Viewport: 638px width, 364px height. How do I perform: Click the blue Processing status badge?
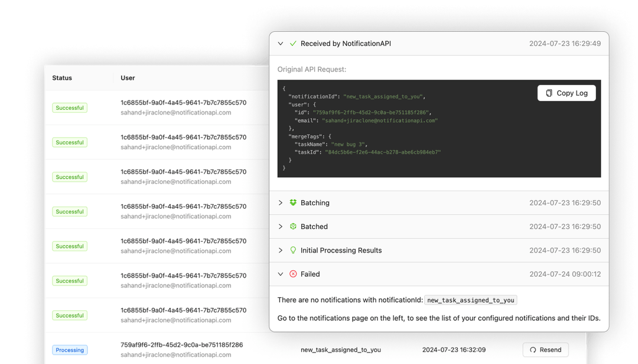tap(70, 350)
